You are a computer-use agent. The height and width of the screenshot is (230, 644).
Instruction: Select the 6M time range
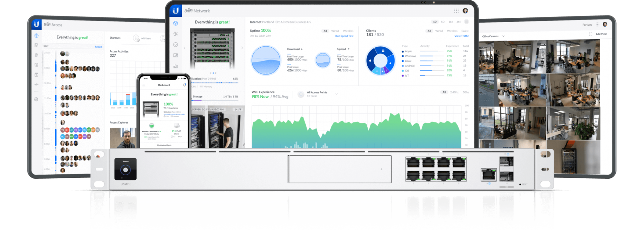coord(459,22)
